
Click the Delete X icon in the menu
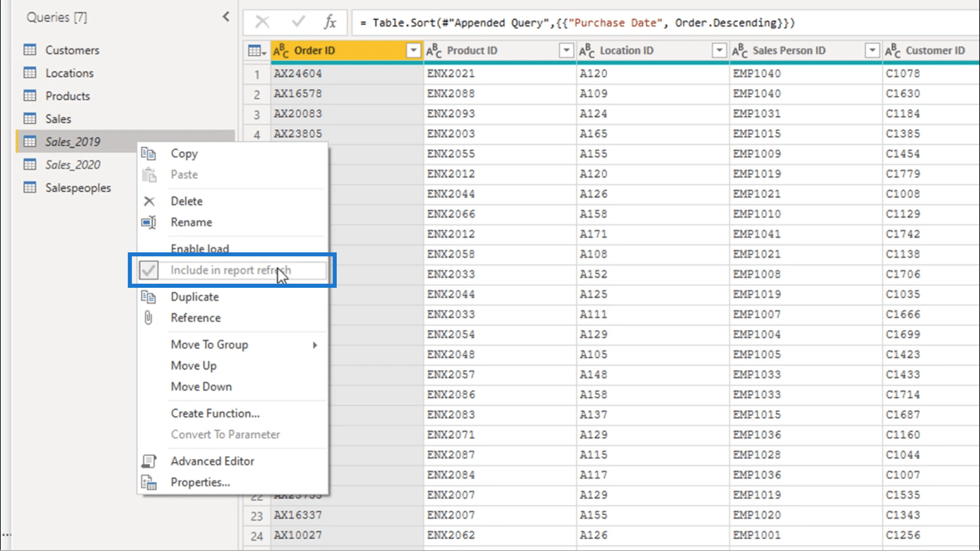(x=149, y=201)
